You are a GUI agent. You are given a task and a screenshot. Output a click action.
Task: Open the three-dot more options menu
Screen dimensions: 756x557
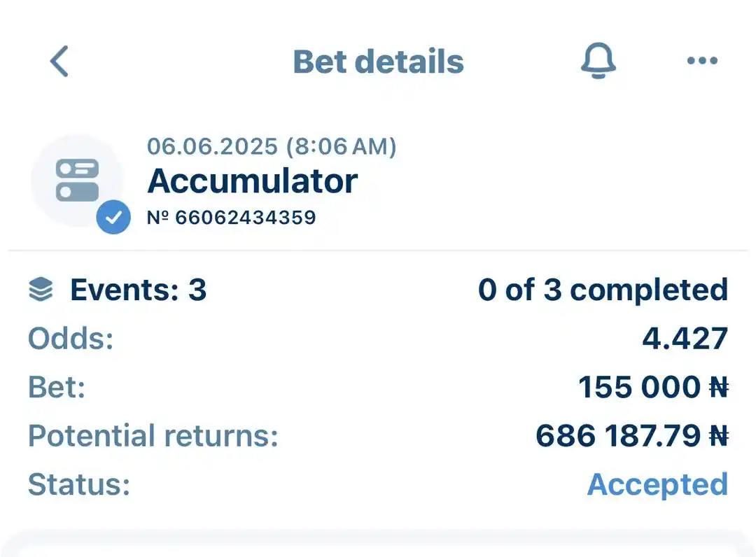pos(702,61)
